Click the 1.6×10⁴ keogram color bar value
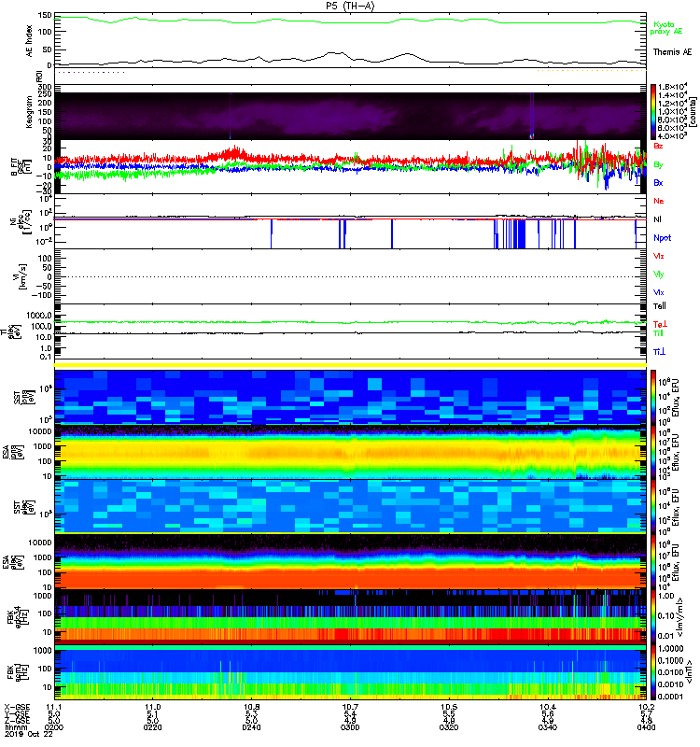Screen dimensions: 700x747 [672, 87]
